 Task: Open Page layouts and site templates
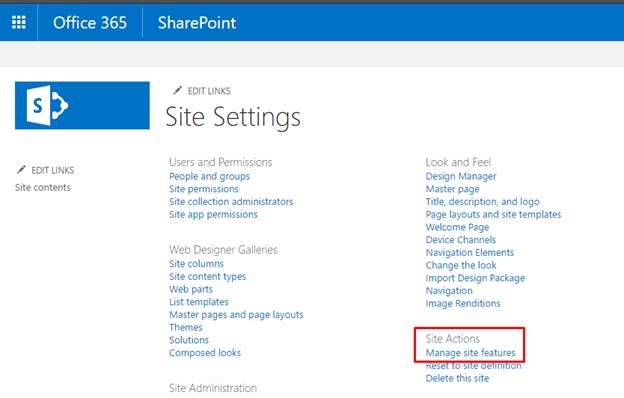pyautogui.click(x=493, y=215)
